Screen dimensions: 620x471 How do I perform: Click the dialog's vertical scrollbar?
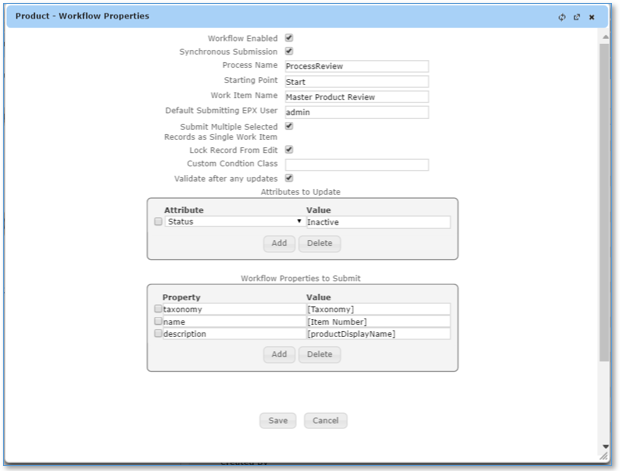602,200
